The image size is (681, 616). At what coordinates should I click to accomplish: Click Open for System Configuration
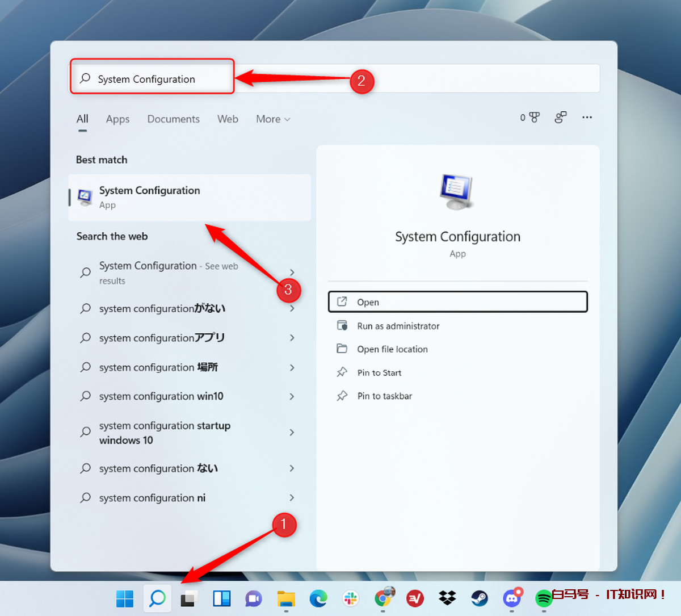pos(457,302)
